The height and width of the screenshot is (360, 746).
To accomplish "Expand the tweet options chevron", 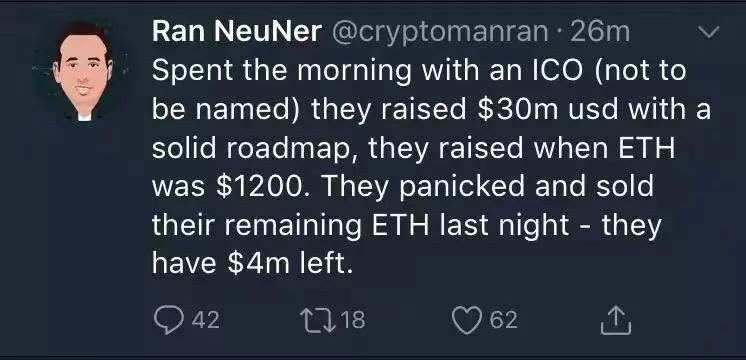I will click(708, 32).
